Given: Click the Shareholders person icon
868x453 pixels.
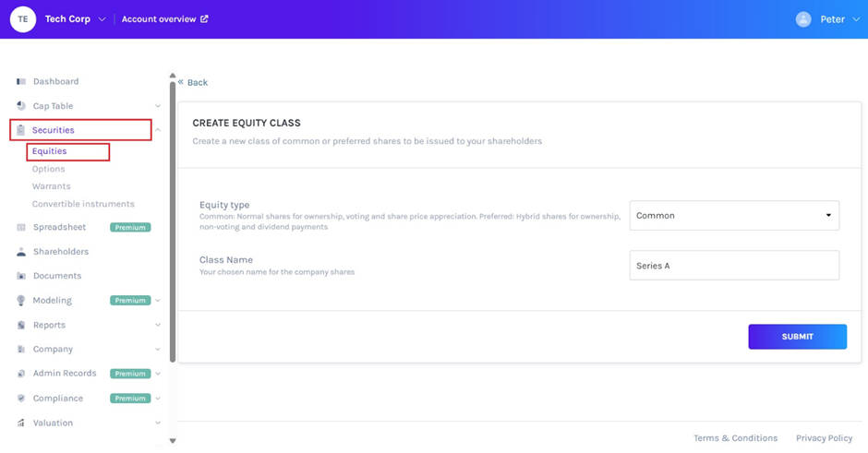Looking at the screenshot, I should [x=21, y=252].
